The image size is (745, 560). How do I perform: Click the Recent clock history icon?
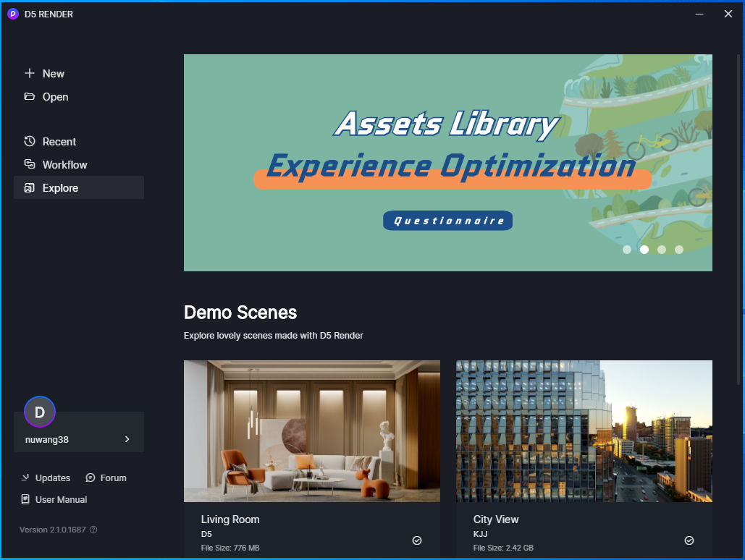[30, 141]
